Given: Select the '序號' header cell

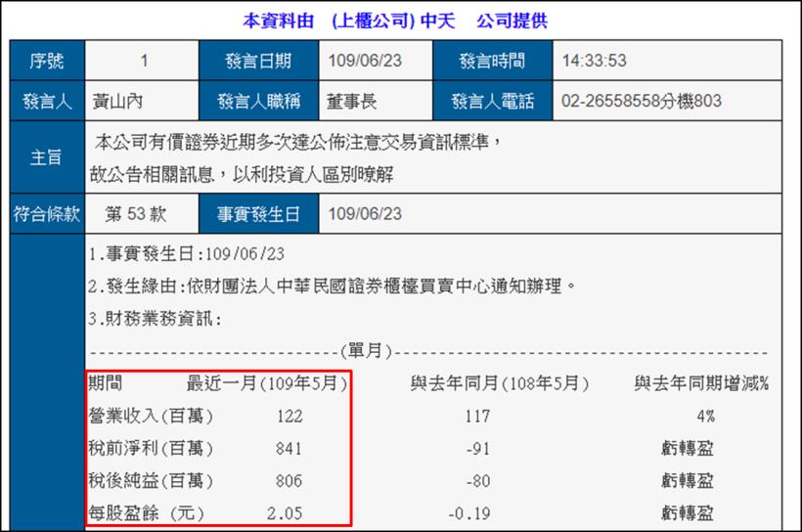Looking at the screenshot, I should pyautogui.click(x=47, y=61).
